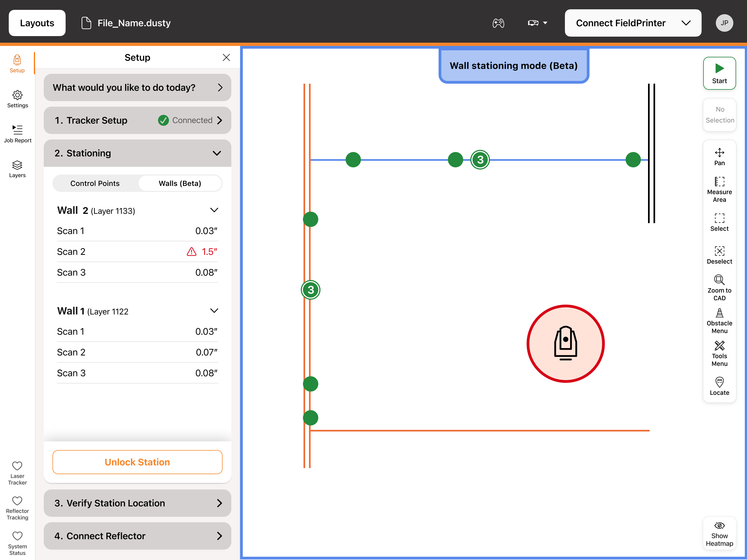Open the Layers panel
Screen dimensions: 747x560
[17, 169]
